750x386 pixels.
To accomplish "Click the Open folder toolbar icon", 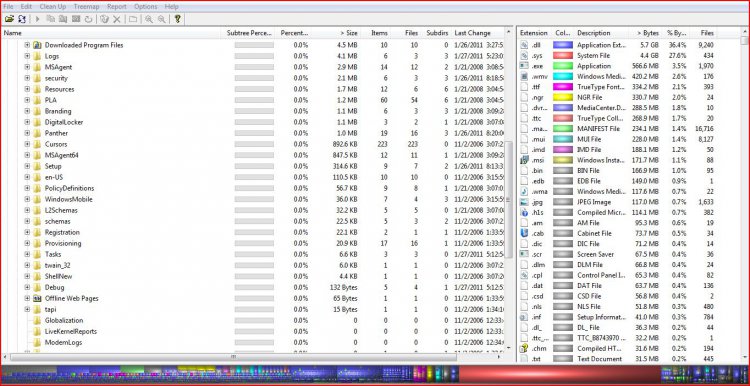I will click(9, 19).
